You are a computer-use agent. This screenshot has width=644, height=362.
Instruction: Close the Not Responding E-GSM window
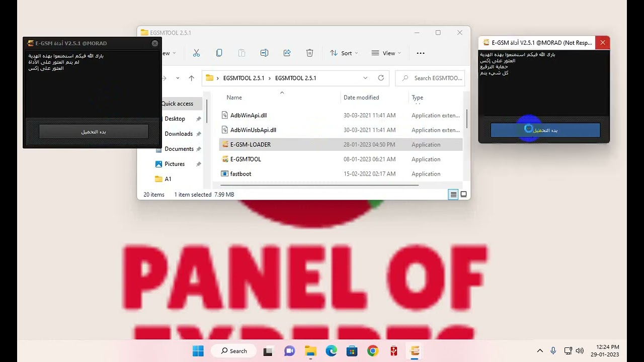602,43
